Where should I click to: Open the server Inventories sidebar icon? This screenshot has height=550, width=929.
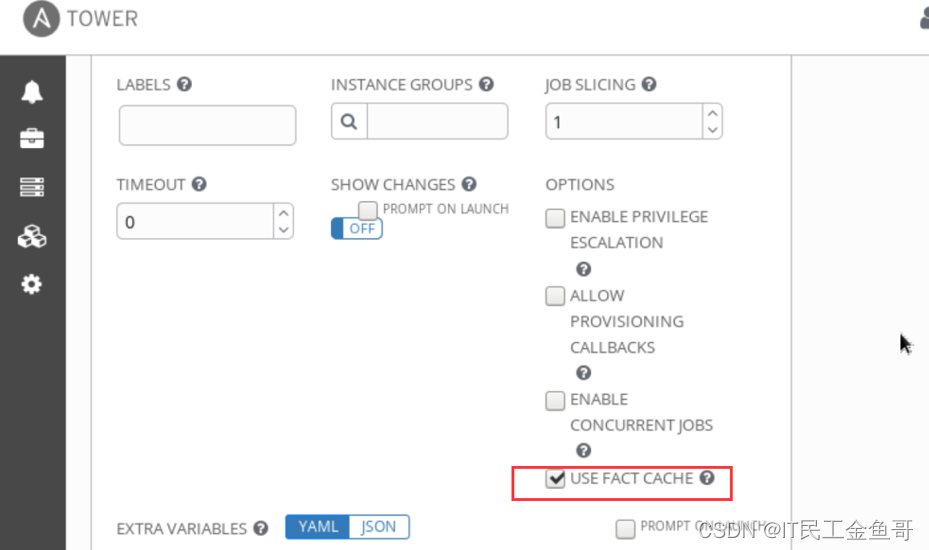pyautogui.click(x=32, y=187)
